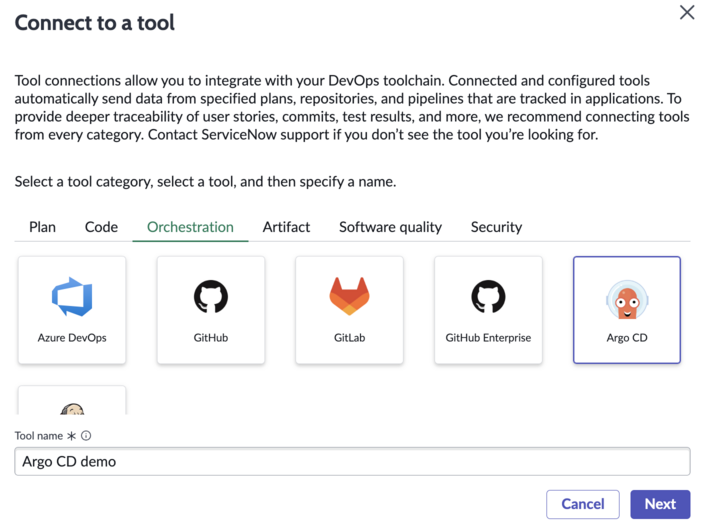This screenshot has height=531, width=705.
Task: Click the Tool name label
Action: point(39,436)
